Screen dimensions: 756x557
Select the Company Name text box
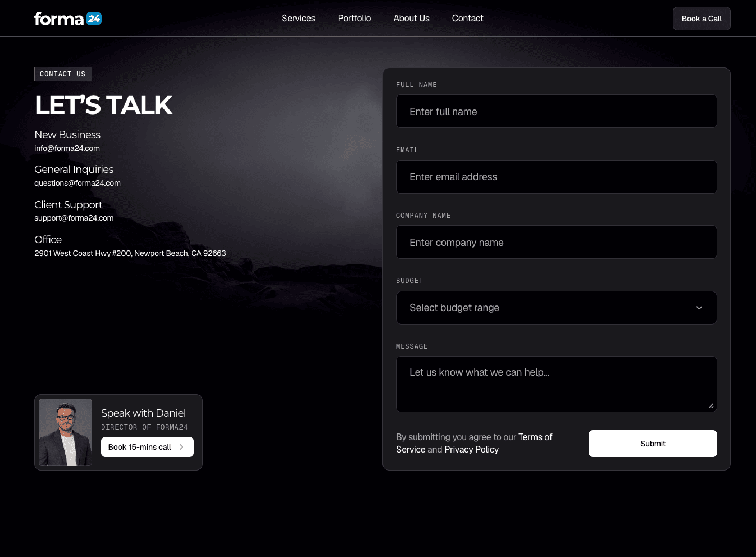[557, 242]
